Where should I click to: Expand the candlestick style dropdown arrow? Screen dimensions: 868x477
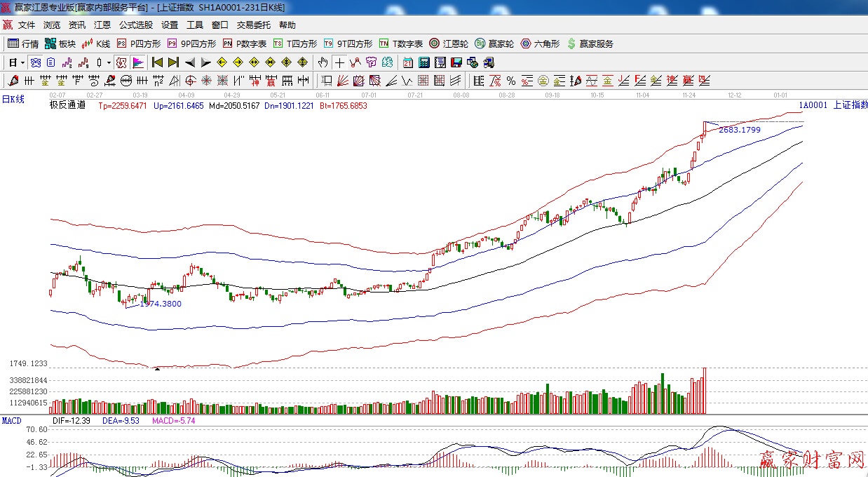[x=109, y=62]
